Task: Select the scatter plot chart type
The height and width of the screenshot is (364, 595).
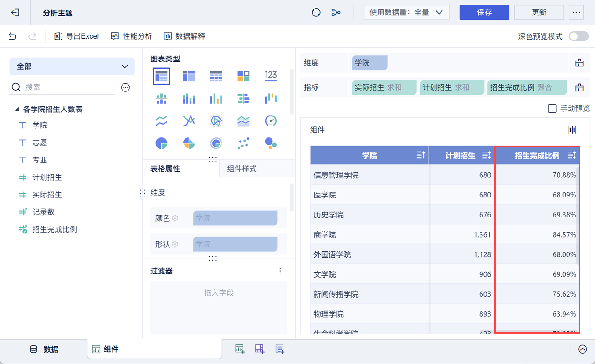Action: (x=243, y=143)
